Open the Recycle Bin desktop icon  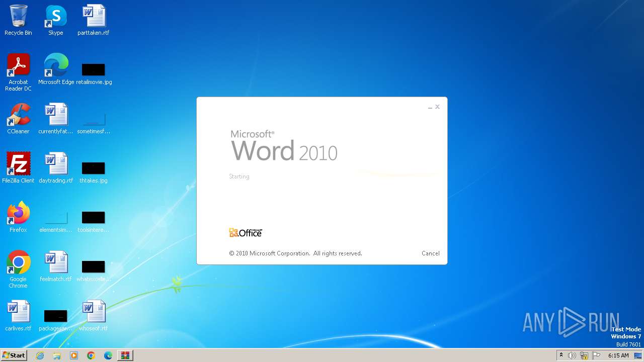[x=18, y=20]
